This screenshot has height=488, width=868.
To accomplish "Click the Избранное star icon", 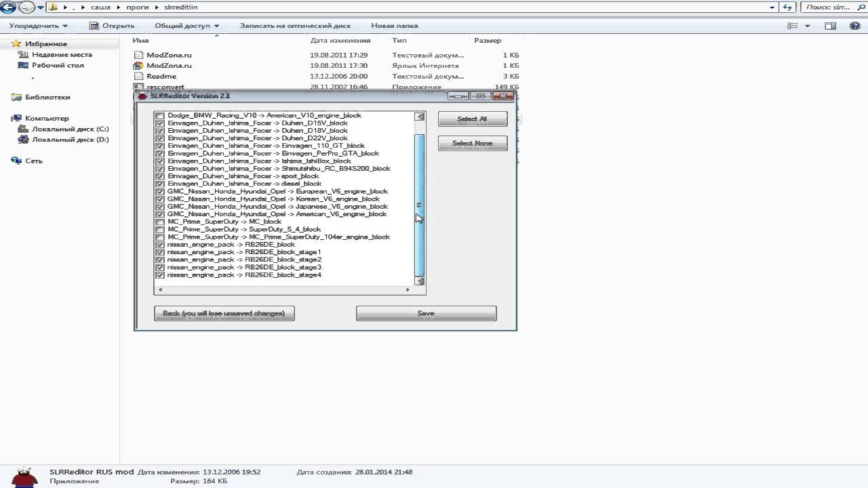I will pos(16,43).
